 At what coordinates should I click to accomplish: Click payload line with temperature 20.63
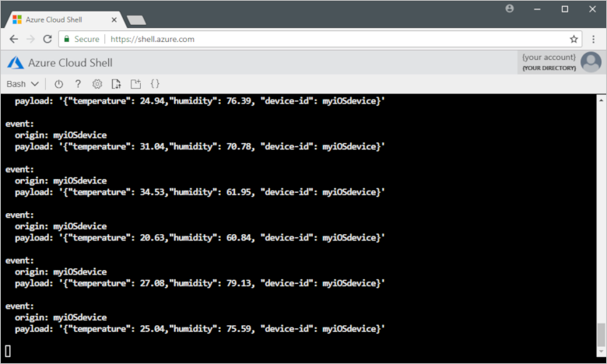pyautogui.click(x=200, y=238)
